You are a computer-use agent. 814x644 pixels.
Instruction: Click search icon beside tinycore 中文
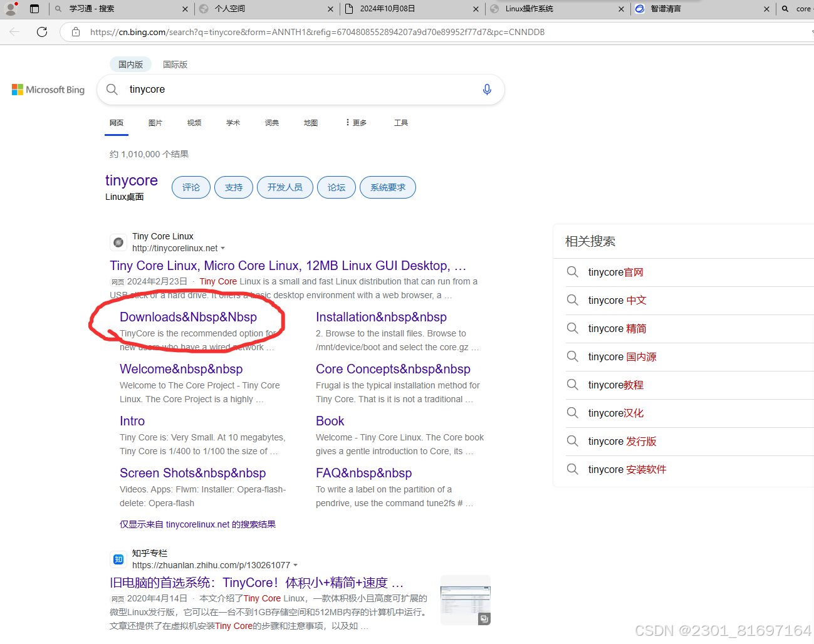tap(572, 300)
